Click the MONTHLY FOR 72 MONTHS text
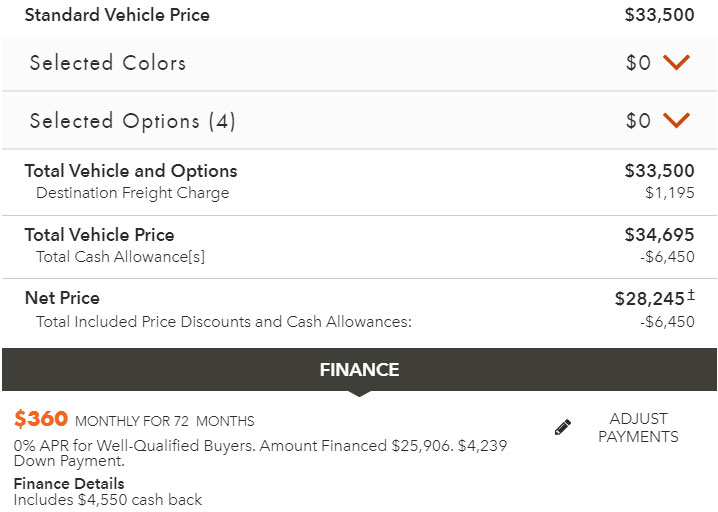This screenshot has width=718, height=512. (165, 421)
